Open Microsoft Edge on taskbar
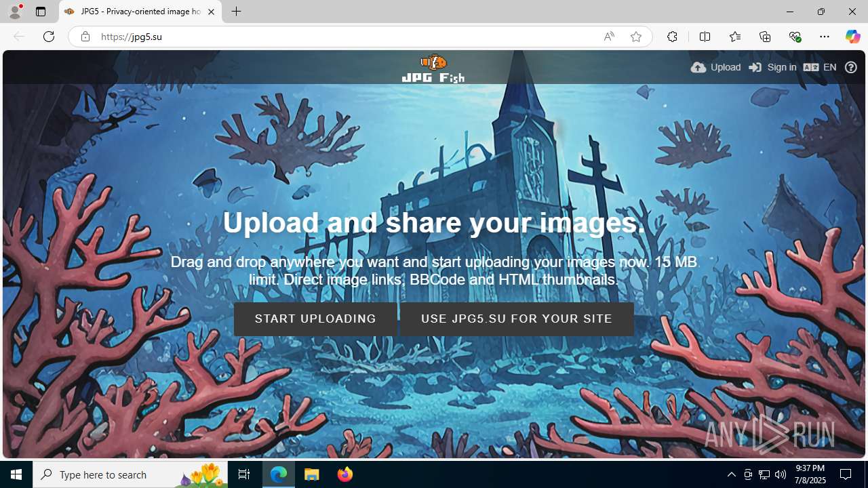The height and width of the screenshot is (488, 868). pos(279,474)
